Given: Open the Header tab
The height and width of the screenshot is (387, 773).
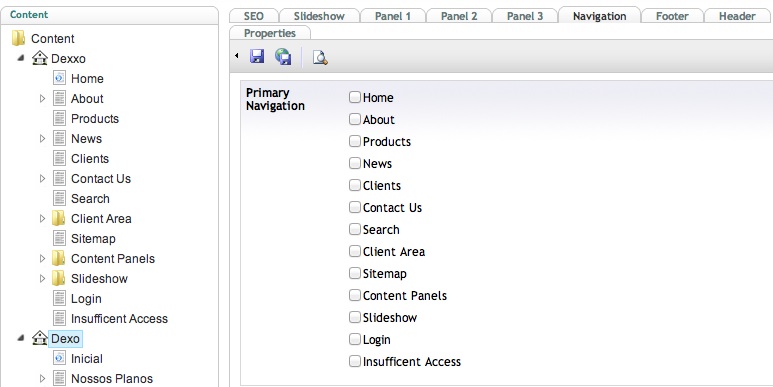Looking at the screenshot, I should tap(738, 16).
